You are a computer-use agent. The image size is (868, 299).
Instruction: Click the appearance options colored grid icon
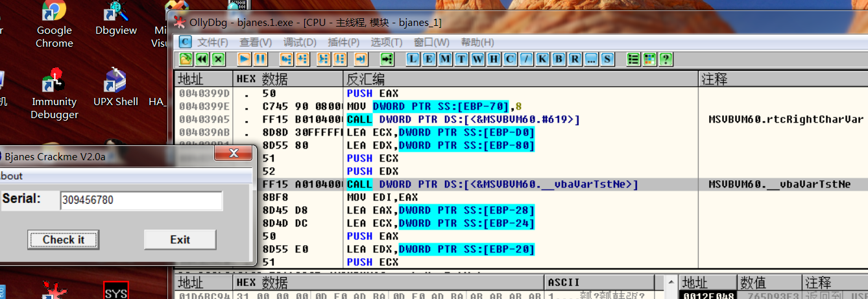click(649, 60)
